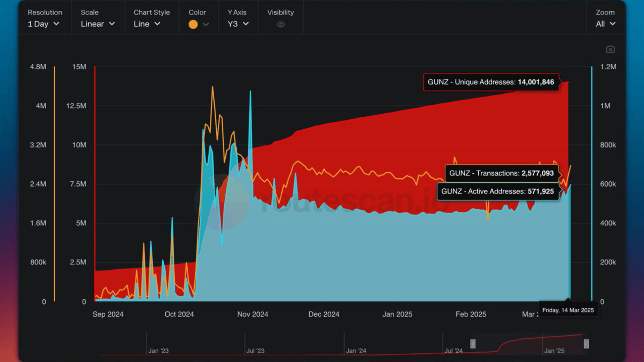Click the Visibility menu header

click(280, 12)
